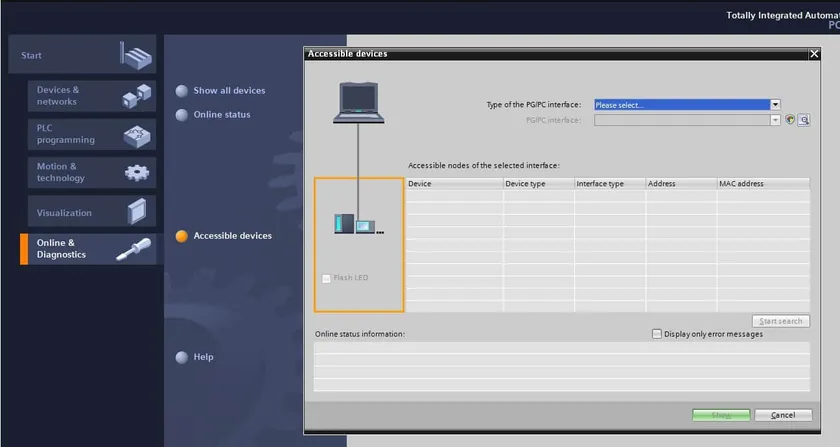Click the interface properties shield icon
840x447 pixels.
[x=790, y=120]
